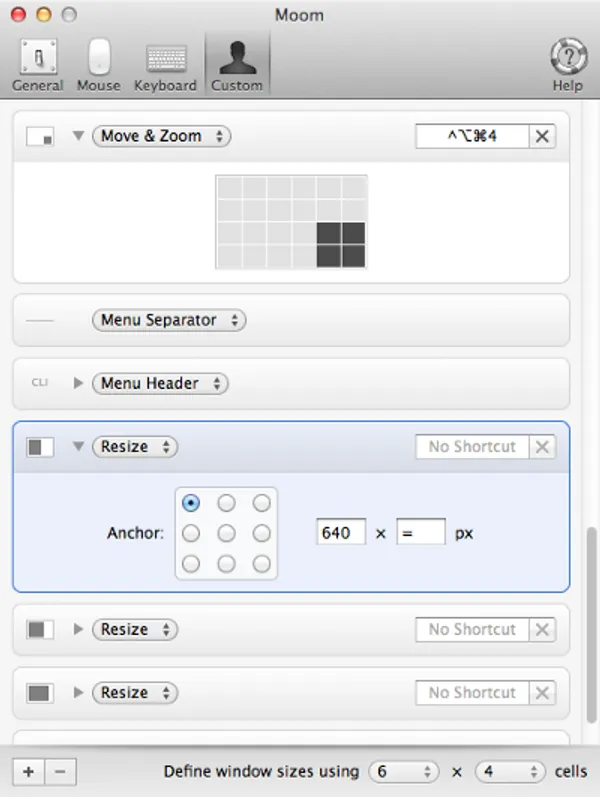
Task: Open the Keyboard preferences pane
Action: pos(165,66)
